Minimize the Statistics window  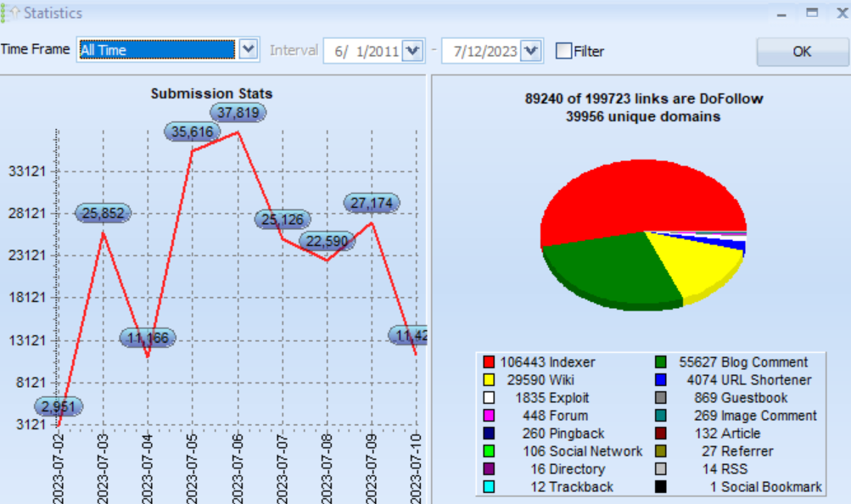(781, 13)
